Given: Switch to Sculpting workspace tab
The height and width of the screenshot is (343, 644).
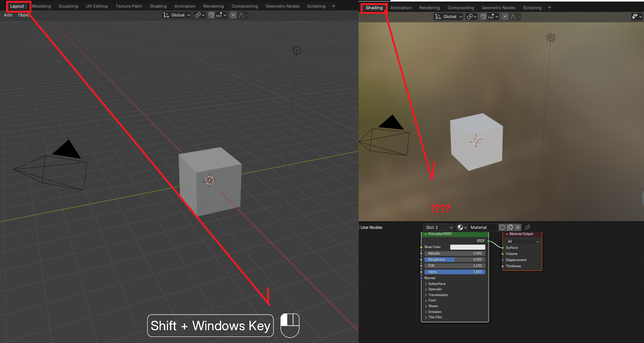Looking at the screenshot, I should (x=68, y=6).
